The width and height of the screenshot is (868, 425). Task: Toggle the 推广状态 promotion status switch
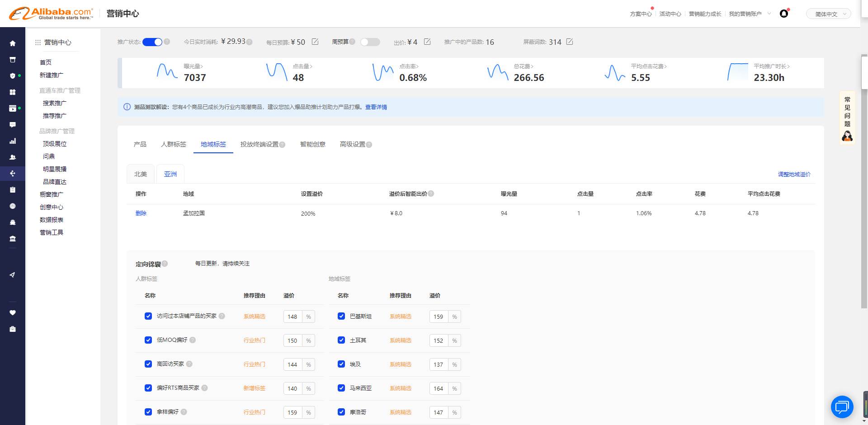[152, 42]
